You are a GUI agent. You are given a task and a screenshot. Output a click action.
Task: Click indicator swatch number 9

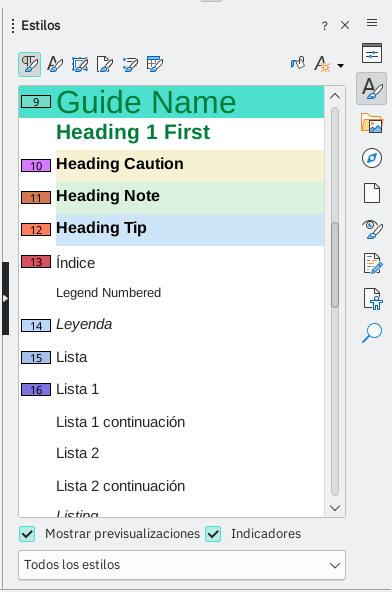(x=36, y=102)
